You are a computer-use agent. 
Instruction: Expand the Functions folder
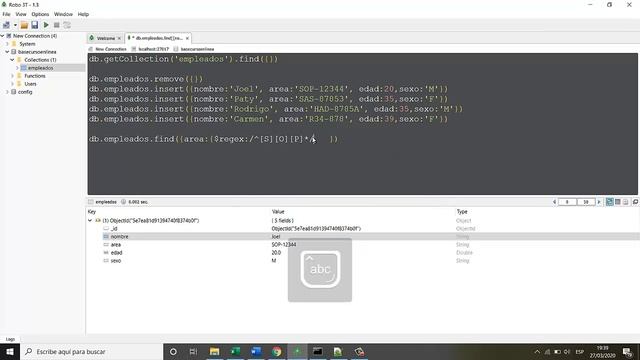tap(12, 76)
